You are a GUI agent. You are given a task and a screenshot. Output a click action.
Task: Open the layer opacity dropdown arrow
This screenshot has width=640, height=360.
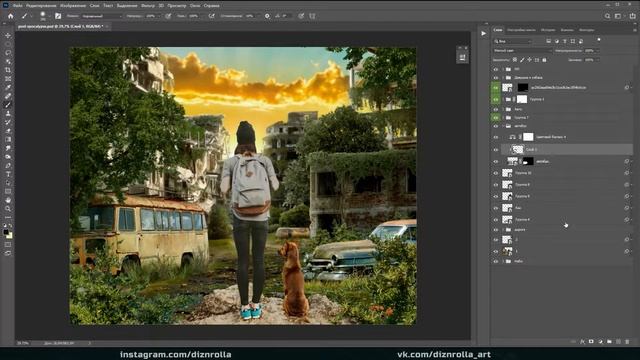[598, 51]
